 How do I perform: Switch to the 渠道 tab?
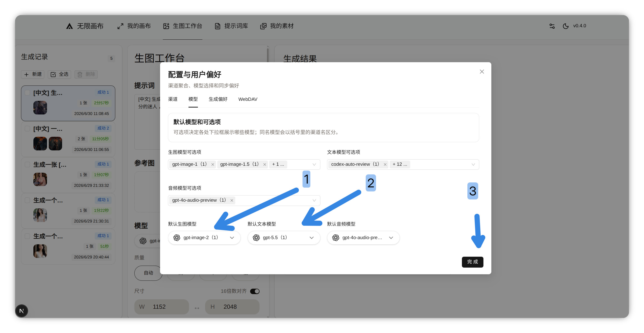tap(173, 99)
